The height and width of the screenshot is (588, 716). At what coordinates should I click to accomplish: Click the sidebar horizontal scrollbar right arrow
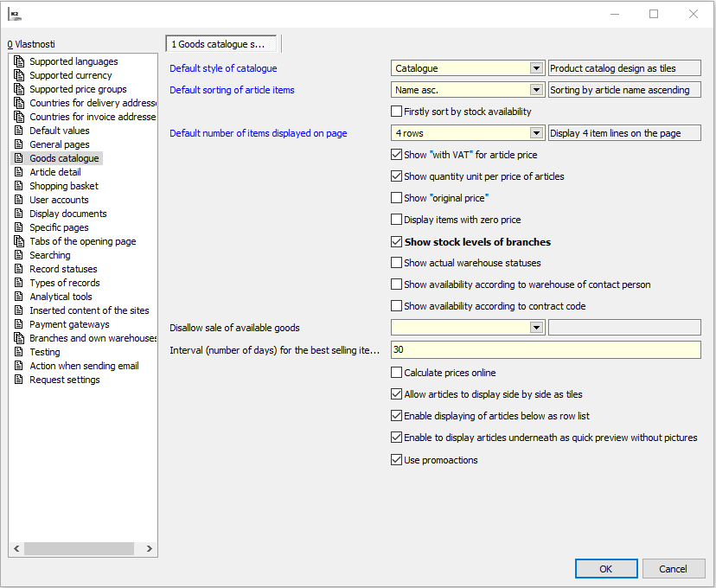coord(149,548)
